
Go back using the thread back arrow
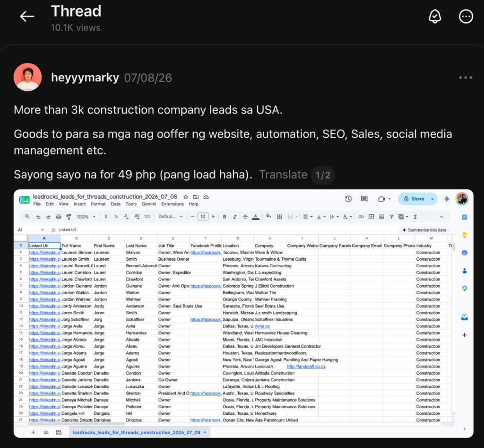click(27, 17)
